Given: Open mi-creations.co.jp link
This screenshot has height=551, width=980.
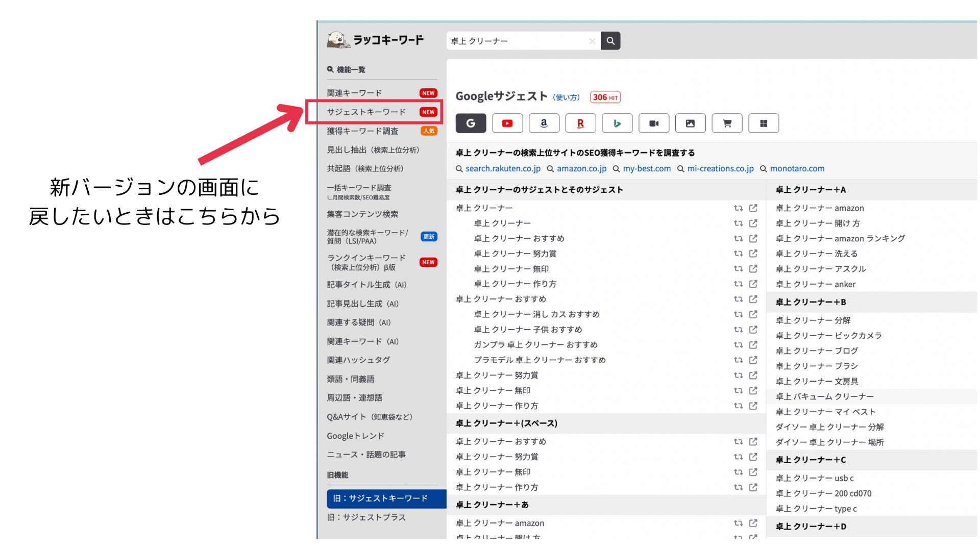Looking at the screenshot, I should (720, 169).
